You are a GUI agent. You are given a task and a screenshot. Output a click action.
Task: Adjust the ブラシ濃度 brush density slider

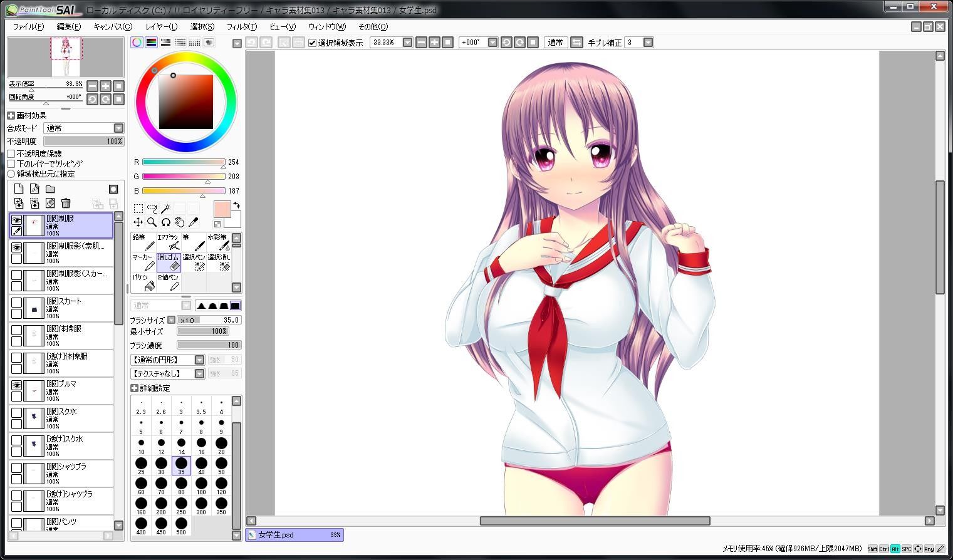click(209, 345)
